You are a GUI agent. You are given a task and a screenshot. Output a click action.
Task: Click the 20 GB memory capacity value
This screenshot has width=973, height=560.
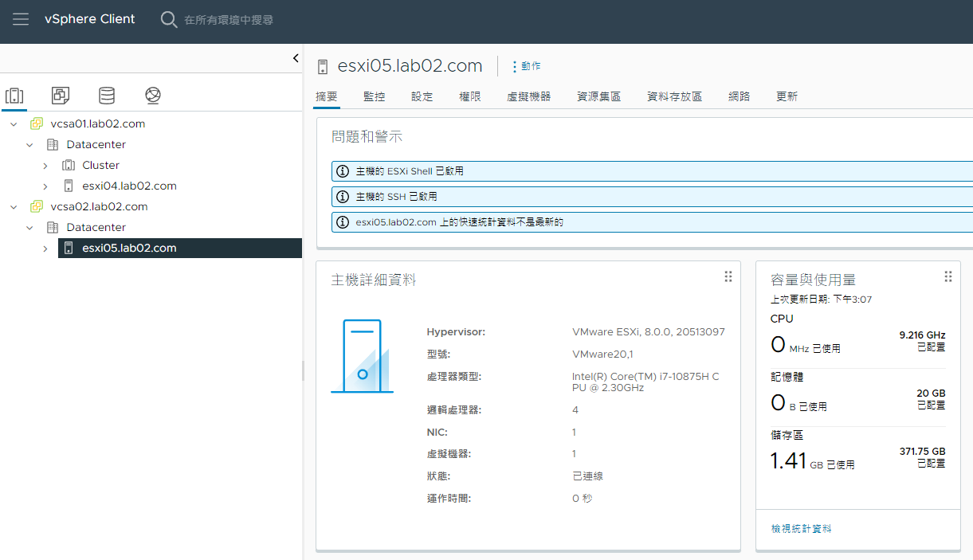pyautogui.click(x=931, y=394)
